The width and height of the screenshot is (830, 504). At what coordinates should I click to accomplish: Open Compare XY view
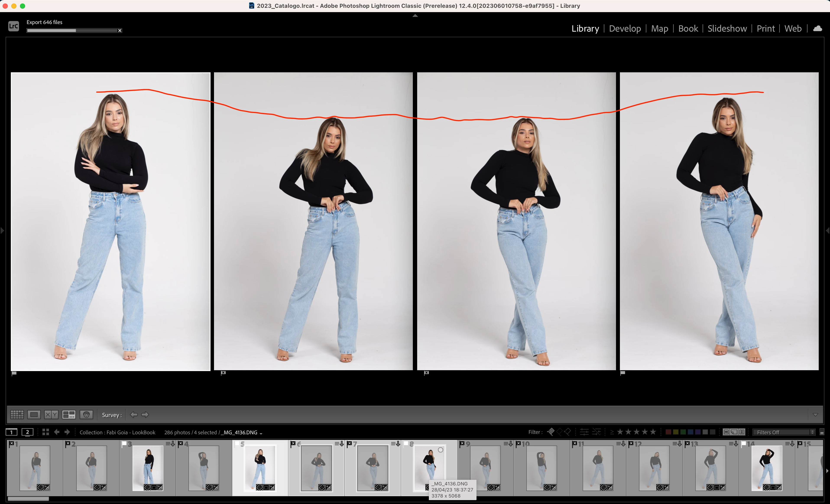point(51,414)
